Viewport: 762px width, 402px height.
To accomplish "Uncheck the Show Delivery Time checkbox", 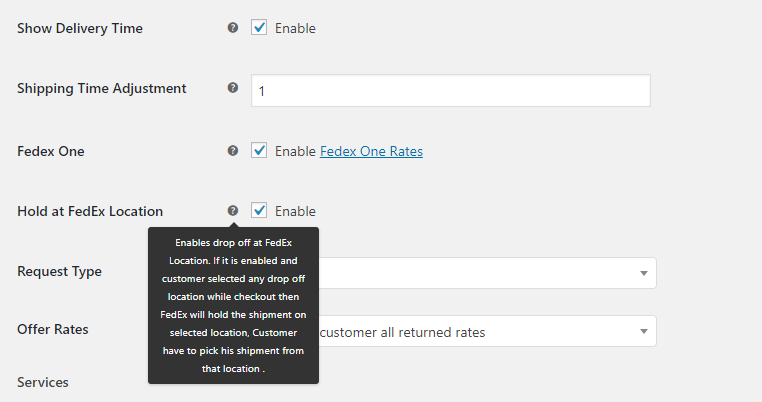I will 259,28.
